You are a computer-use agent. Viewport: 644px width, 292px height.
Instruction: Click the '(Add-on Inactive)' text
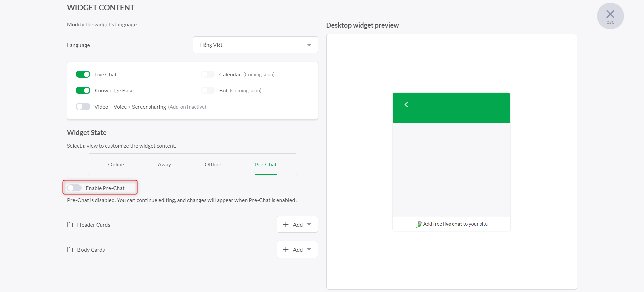point(187,107)
